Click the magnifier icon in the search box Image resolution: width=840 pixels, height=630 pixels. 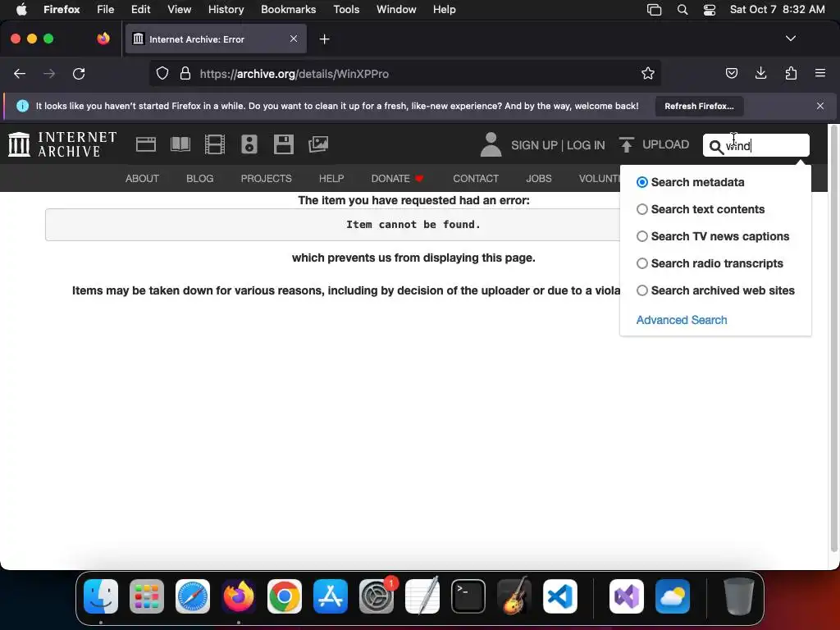coord(716,146)
